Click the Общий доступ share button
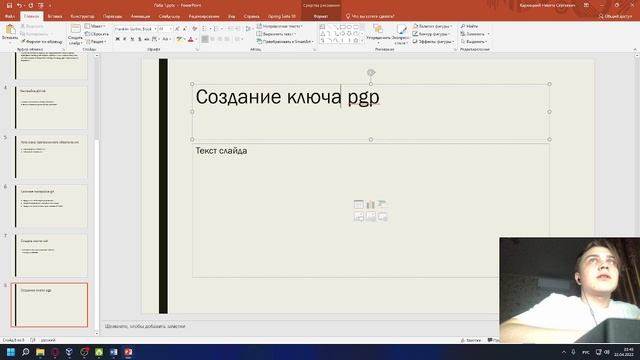The width and height of the screenshot is (640, 360). pos(615,16)
